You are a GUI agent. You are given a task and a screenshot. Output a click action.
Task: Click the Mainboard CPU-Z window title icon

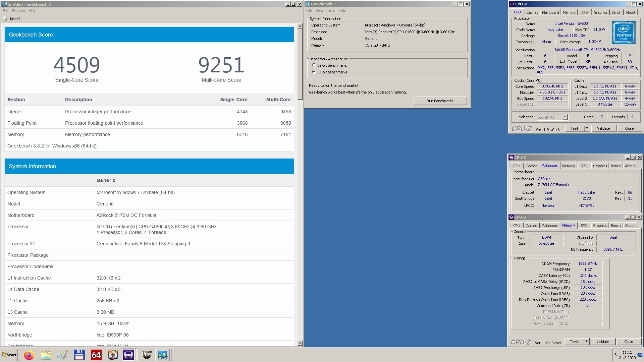pyautogui.click(x=512, y=158)
